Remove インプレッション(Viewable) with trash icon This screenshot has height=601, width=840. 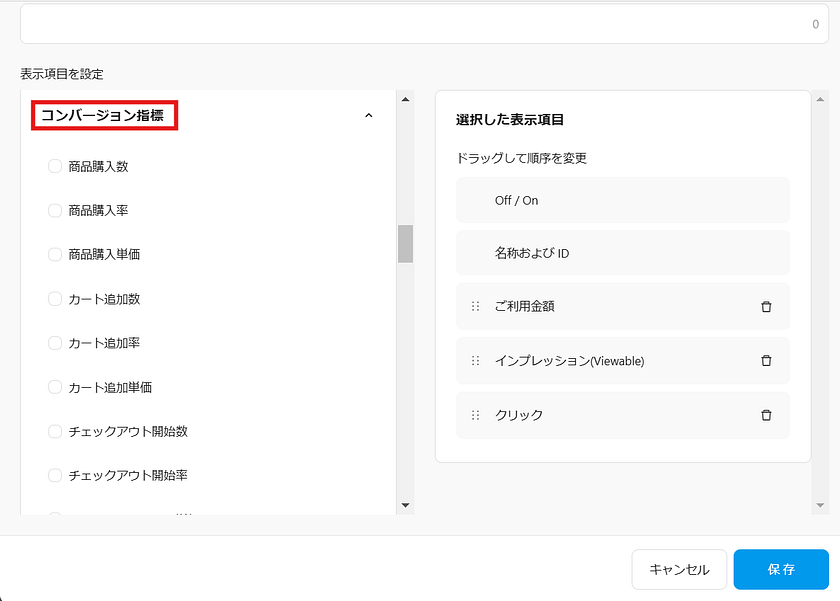tap(766, 361)
